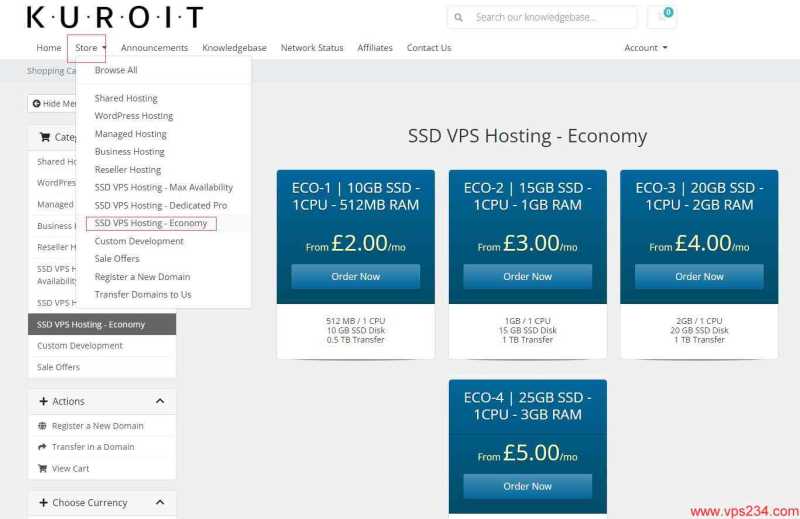Open Knowledgebase in the navigation bar

coord(234,47)
